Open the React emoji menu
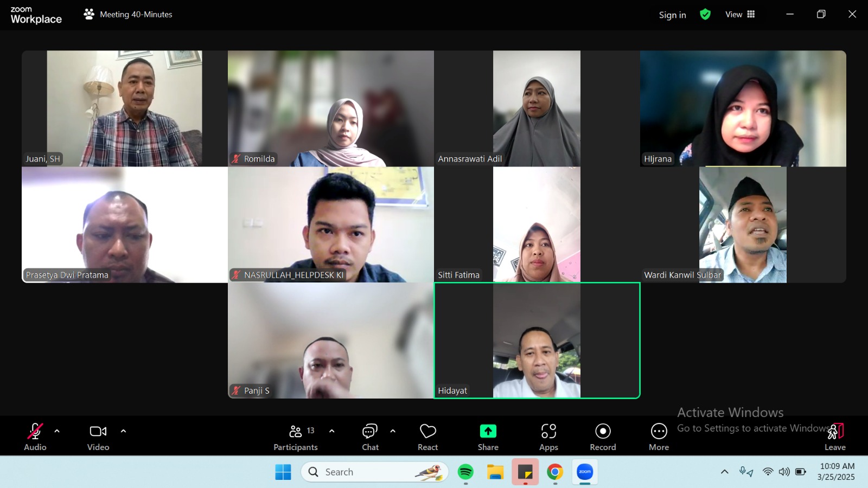868x488 pixels. (427, 436)
